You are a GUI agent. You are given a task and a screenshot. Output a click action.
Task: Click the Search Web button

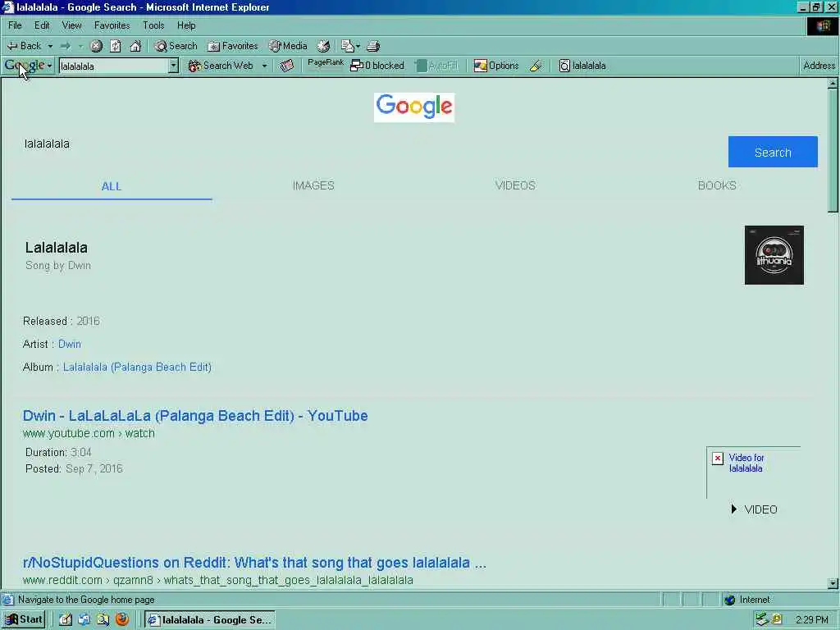click(x=221, y=66)
